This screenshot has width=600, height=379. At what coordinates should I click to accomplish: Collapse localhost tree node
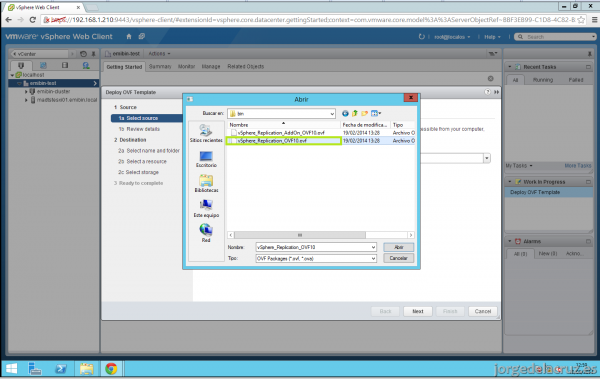pyautogui.click(x=13, y=75)
